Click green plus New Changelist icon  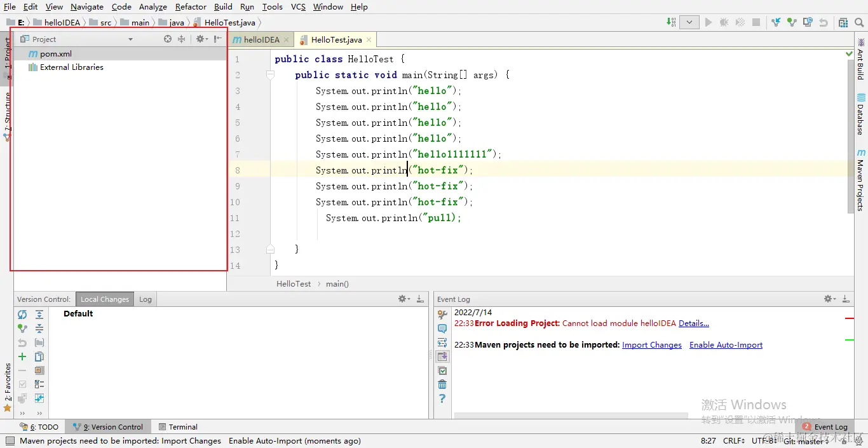22,356
